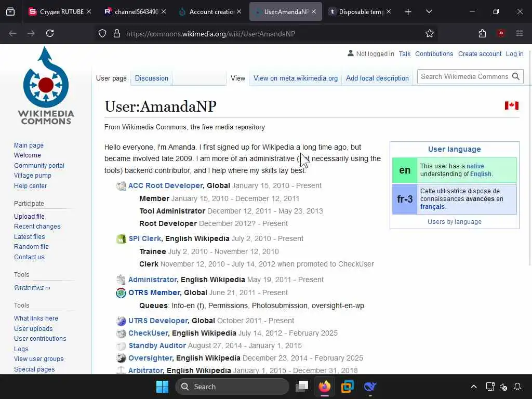Open Community portal in sidebar
532x399 pixels.
pos(39,166)
